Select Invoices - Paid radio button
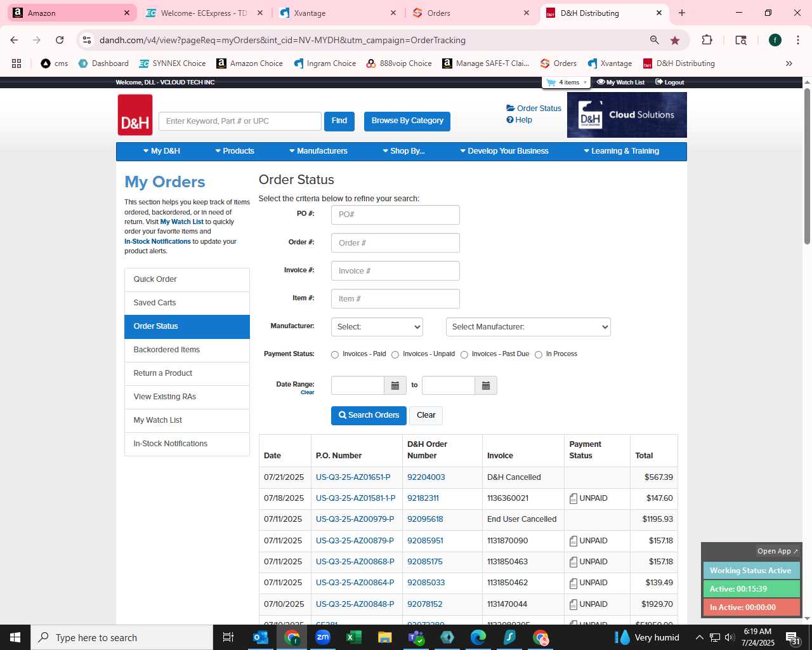 coord(335,355)
